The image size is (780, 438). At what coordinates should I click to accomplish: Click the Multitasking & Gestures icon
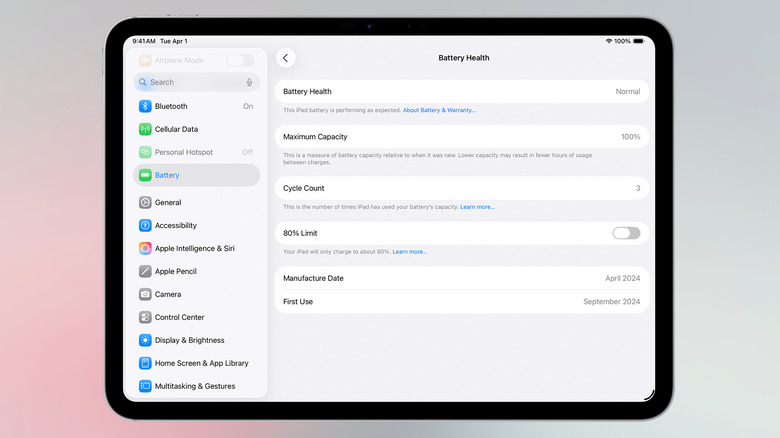(145, 386)
